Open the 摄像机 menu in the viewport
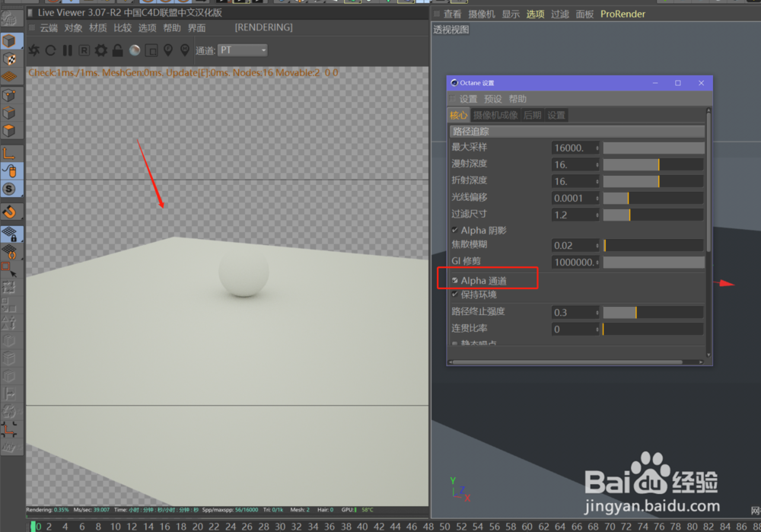The image size is (761, 532). pos(482,14)
